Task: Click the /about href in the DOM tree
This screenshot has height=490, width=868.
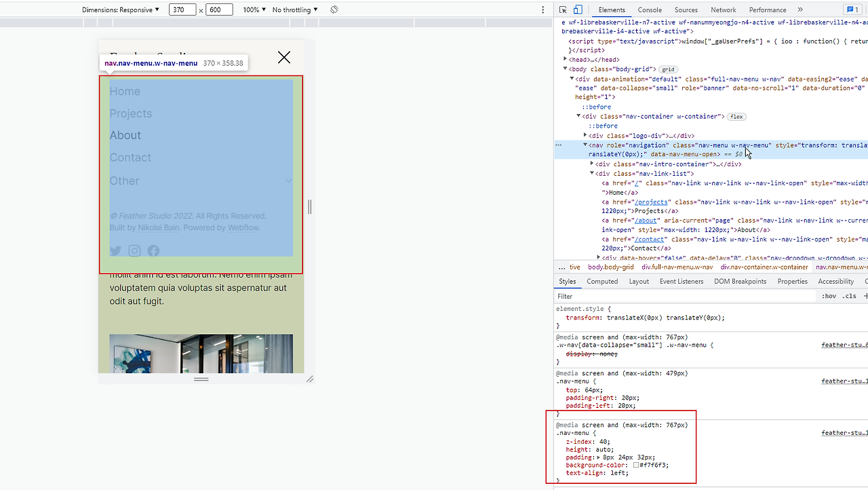Action: (x=646, y=221)
